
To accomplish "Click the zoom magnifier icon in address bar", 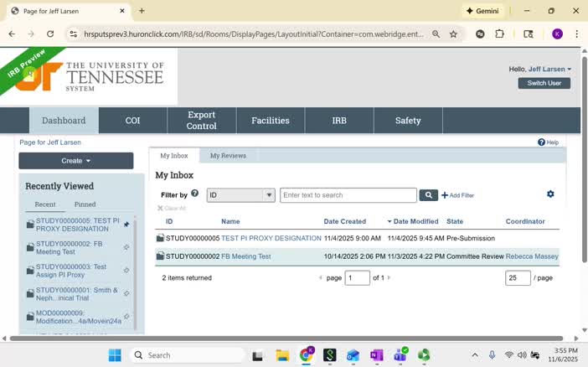I will click(436, 34).
